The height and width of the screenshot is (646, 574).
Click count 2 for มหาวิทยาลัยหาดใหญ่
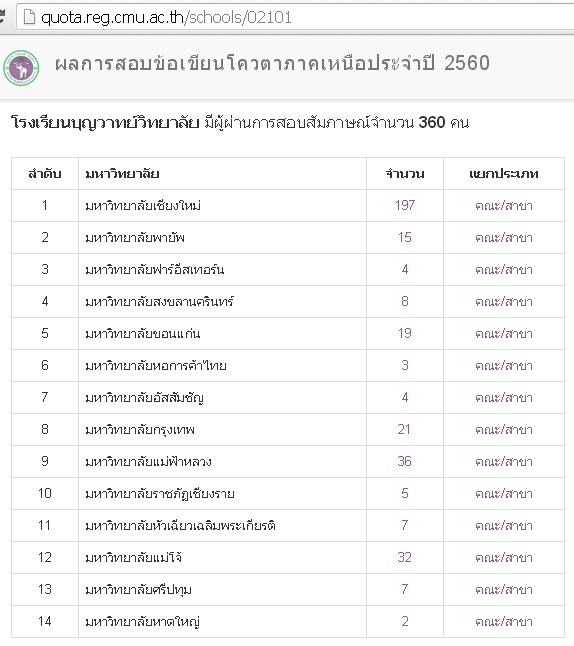(x=405, y=621)
